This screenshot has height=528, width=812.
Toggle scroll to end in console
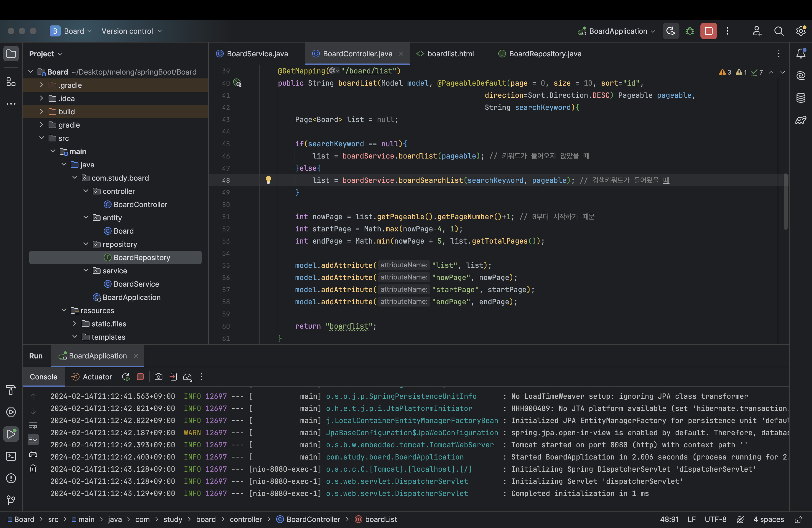(33, 439)
